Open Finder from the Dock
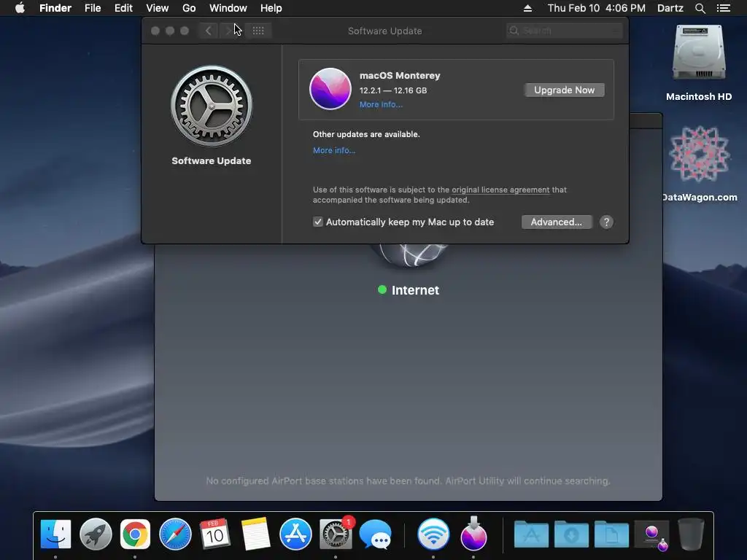 tap(55, 534)
